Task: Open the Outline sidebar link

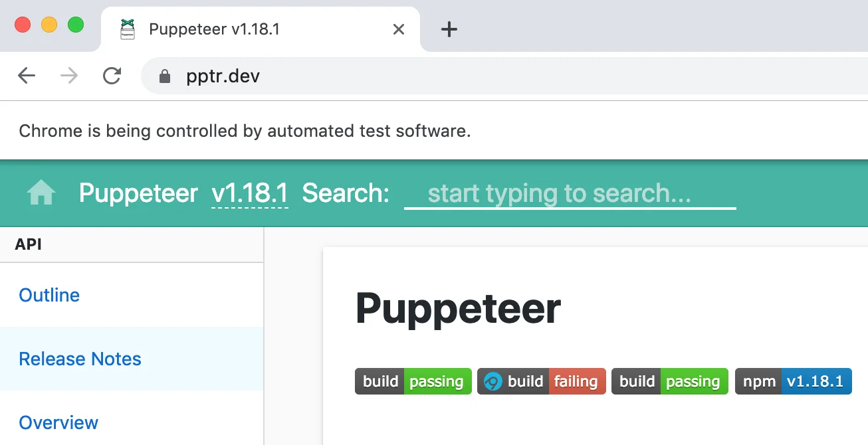Action: coord(49,295)
